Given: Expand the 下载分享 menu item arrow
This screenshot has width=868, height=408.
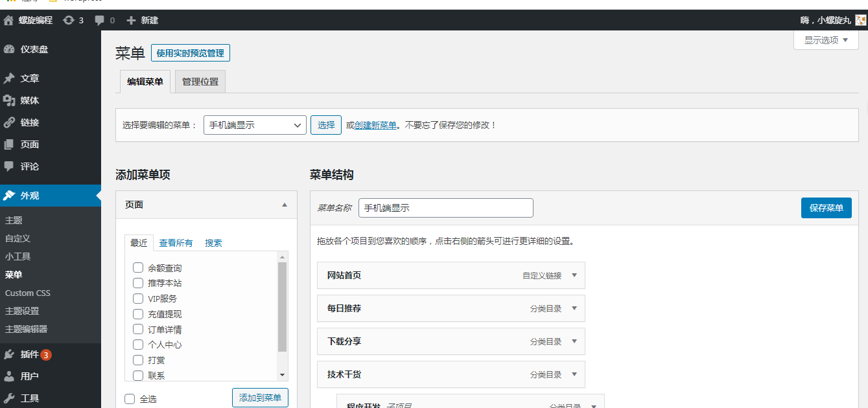Looking at the screenshot, I should (574, 341).
